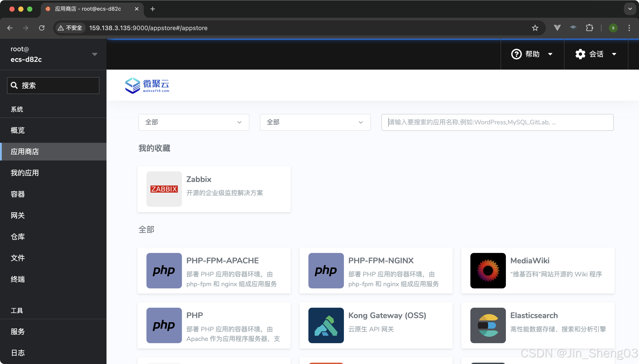Image resolution: width=639 pixels, height=364 pixels.
Task: Select the Elasticsearch app icon
Action: [x=488, y=325]
